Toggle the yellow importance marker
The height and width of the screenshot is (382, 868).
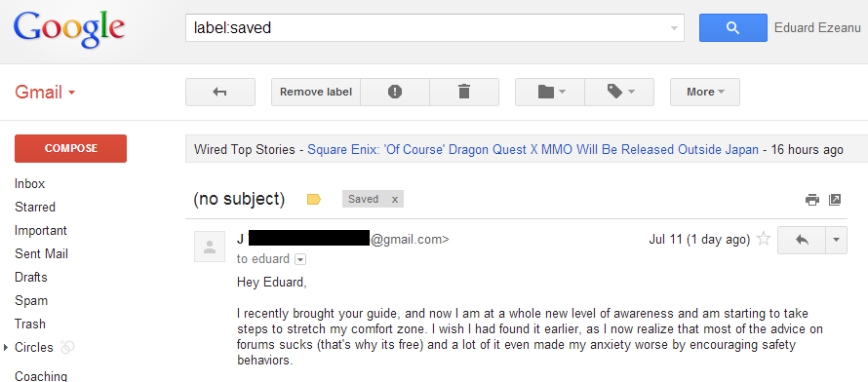click(314, 200)
